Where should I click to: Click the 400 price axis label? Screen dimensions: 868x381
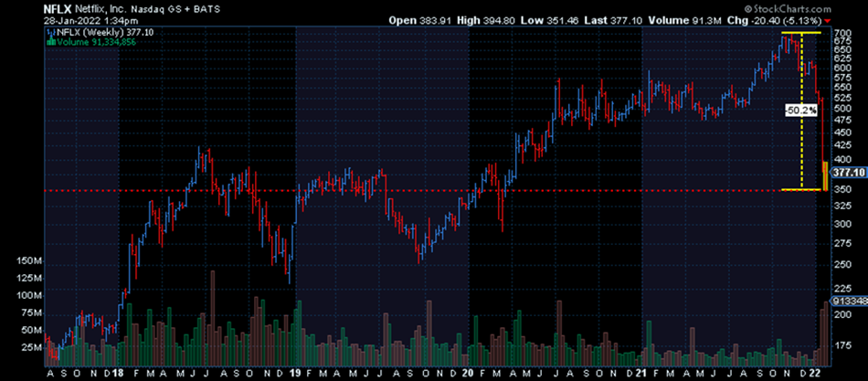[x=841, y=159]
